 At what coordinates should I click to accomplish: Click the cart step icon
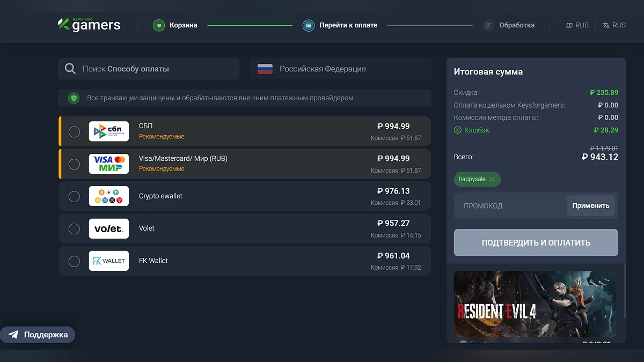[158, 25]
